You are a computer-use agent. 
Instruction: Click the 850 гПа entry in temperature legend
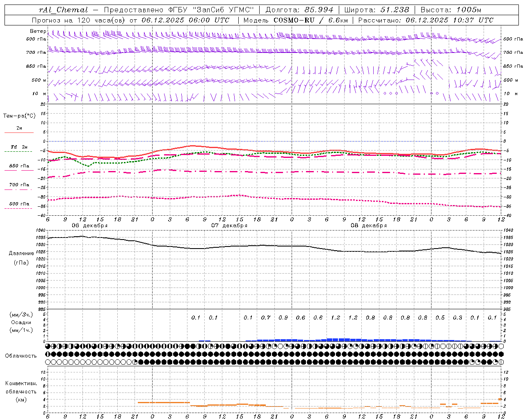[x=19, y=166]
